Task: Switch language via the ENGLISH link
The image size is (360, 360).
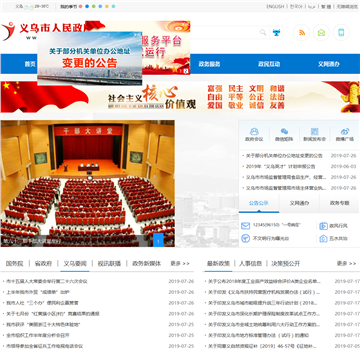Action: coord(275,6)
